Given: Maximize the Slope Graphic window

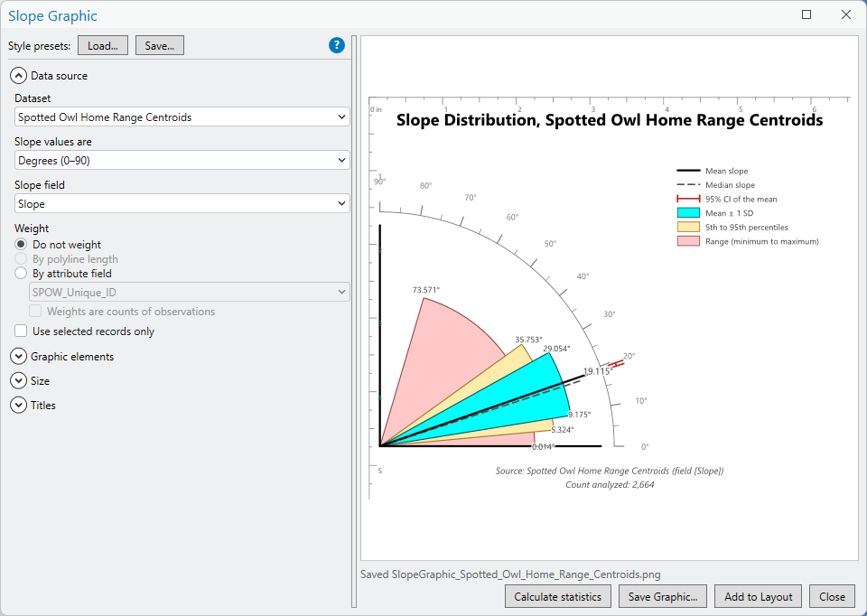Looking at the screenshot, I should point(806,15).
